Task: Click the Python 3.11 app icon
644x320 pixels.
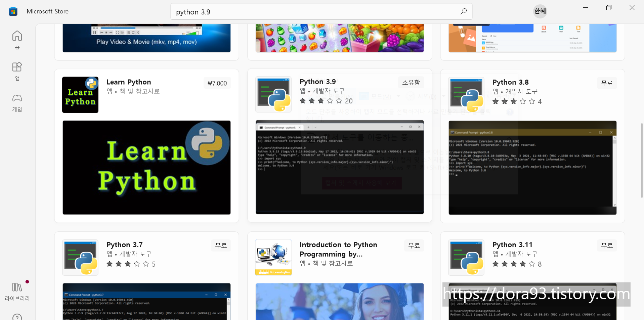Action: pos(466,257)
